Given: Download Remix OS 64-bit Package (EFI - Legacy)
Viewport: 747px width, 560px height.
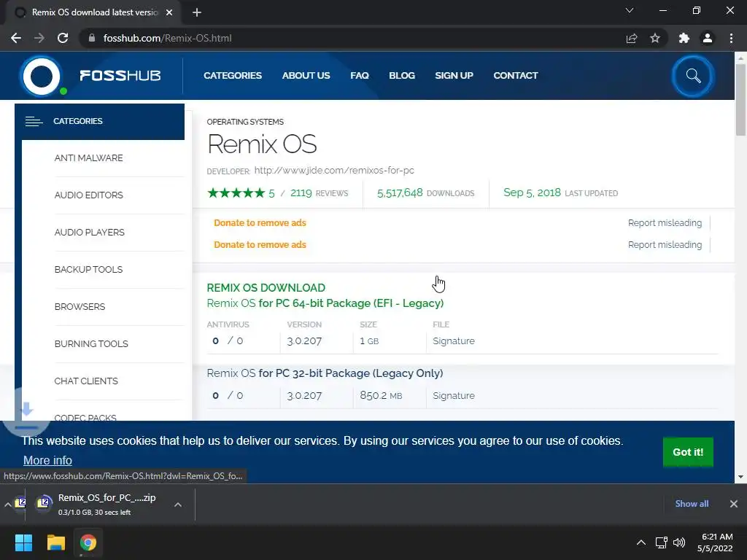Looking at the screenshot, I should 325,303.
